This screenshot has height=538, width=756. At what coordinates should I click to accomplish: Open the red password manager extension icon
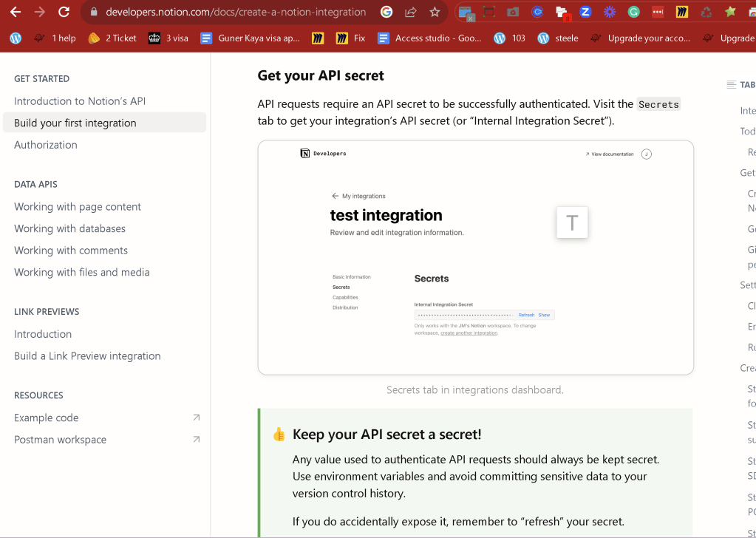pyautogui.click(x=658, y=12)
